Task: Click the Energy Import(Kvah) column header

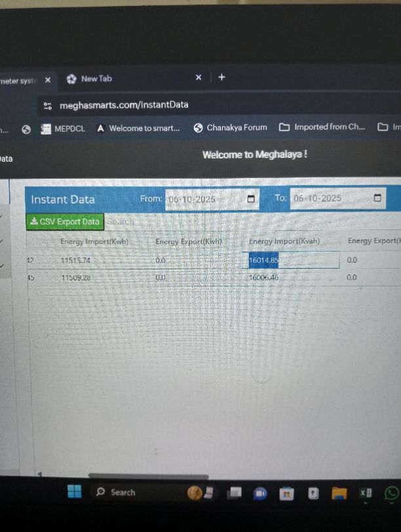Action: pos(284,241)
